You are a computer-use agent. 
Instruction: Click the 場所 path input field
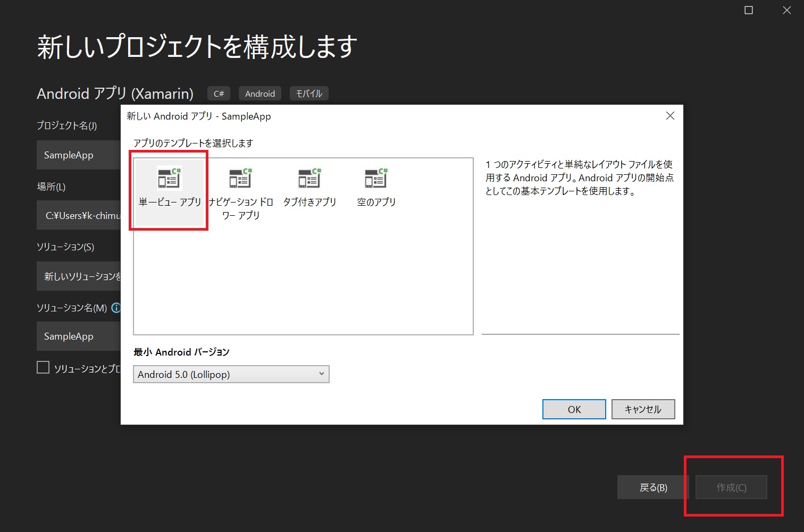79,215
